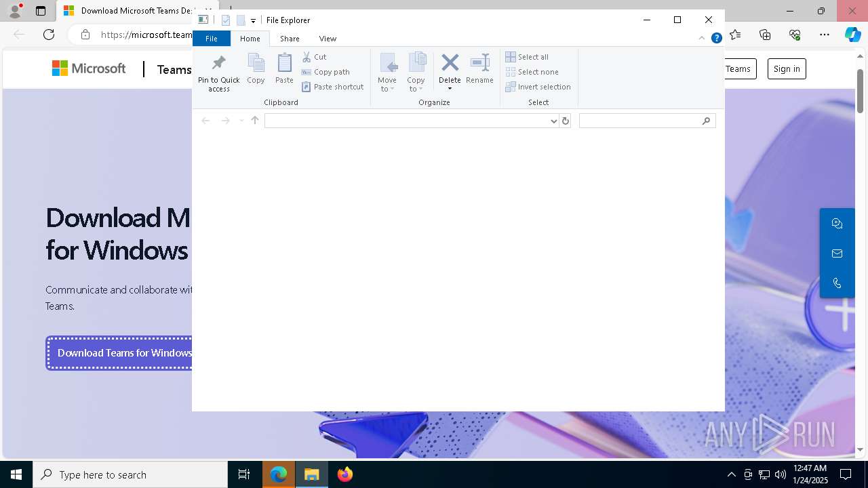Image resolution: width=868 pixels, height=488 pixels.
Task: Switch to the View ribbon tab
Action: click(328, 39)
